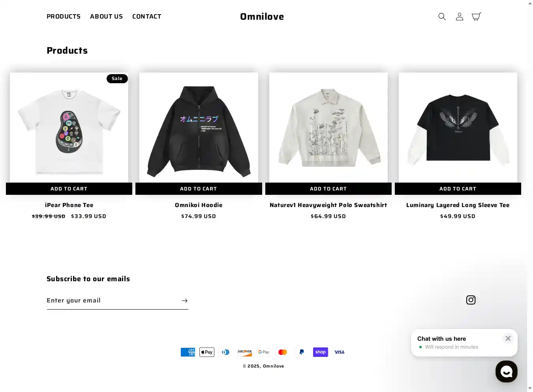Viewport: 533px width, 392px height.
Task: Dismiss the Chat with us here popup
Action: click(508, 338)
